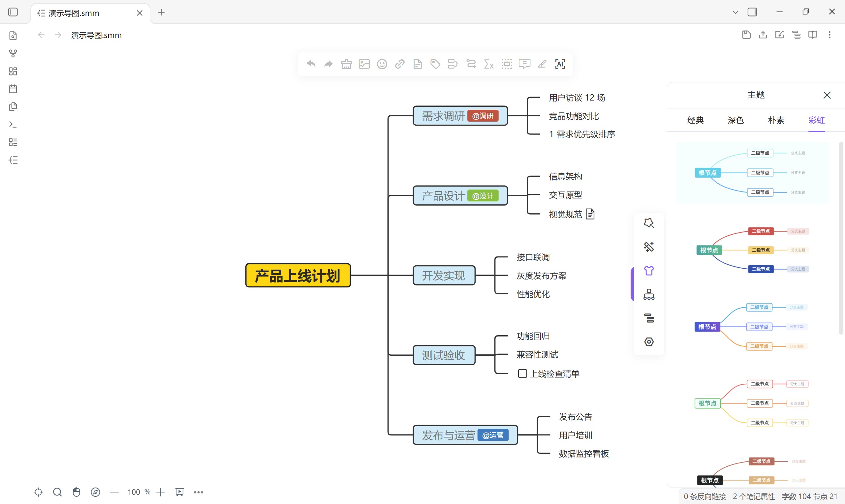Add a hyperlink with the link icon
This screenshot has height=504, width=845.
click(400, 64)
